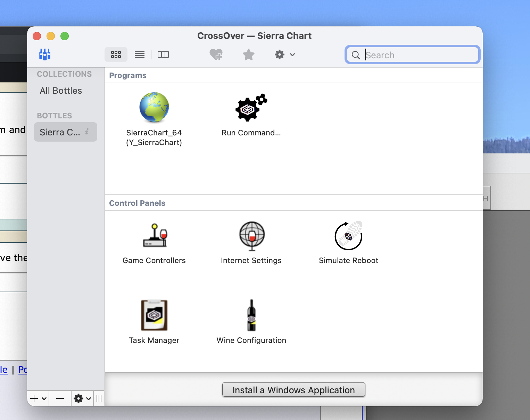This screenshot has height=420, width=530.
Task: Close the CrossOver window
Action: 37,36
